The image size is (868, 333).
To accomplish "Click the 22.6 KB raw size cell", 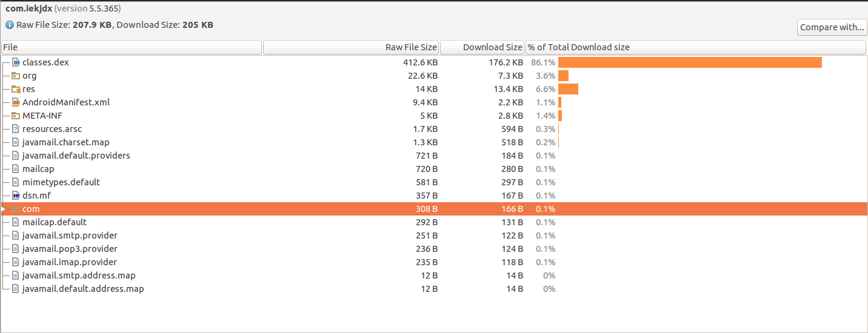I will click(422, 76).
